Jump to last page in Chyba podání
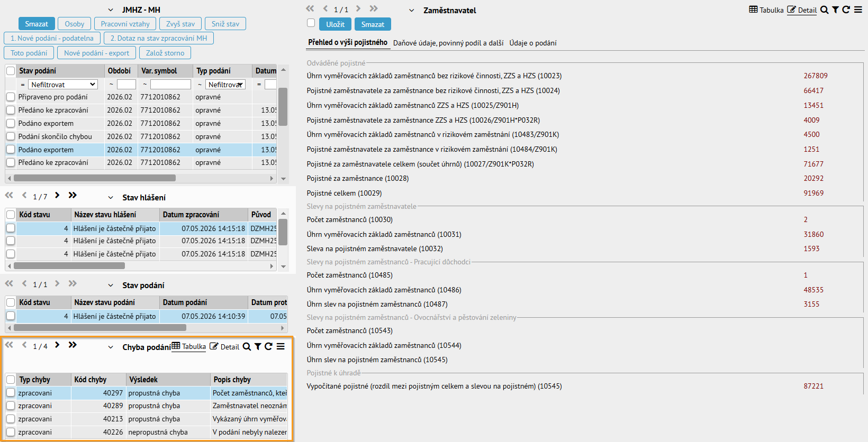Screen dimensions: 868x442 (x=73, y=345)
